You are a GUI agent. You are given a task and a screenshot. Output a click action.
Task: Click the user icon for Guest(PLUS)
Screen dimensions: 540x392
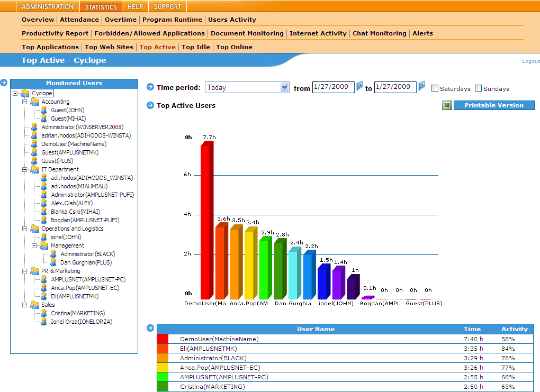point(34,161)
